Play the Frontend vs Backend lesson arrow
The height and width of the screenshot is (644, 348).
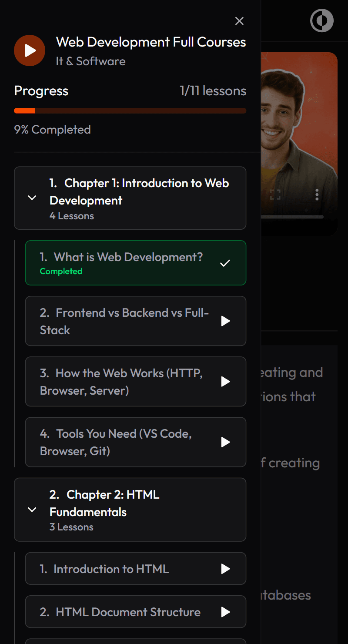pyautogui.click(x=225, y=321)
